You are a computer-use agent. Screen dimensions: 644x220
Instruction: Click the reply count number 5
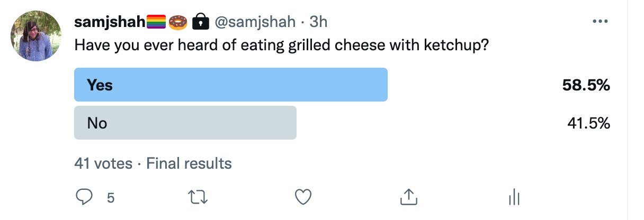(111, 198)
